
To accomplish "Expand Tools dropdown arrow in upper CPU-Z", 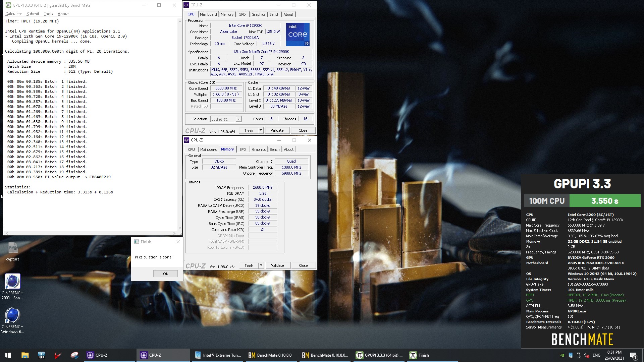I will (261, 131).
